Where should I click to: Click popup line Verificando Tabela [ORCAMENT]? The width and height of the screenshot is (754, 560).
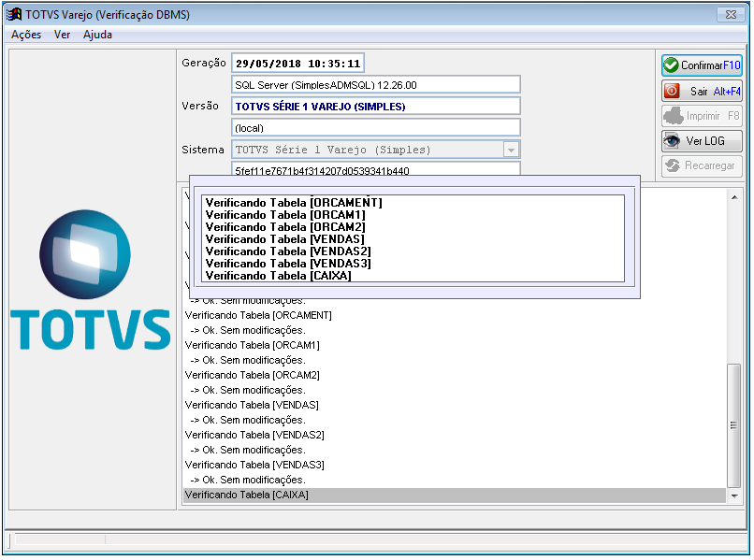coord(294,202)
